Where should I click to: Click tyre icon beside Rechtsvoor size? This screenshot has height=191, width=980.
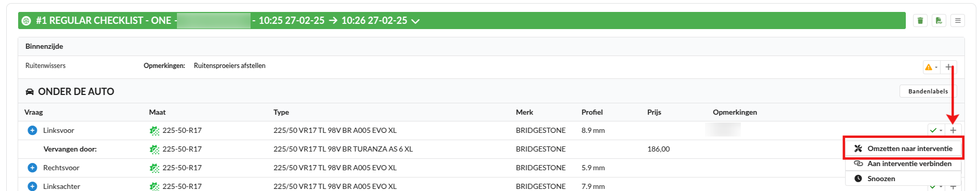pyautogui.click(x=155, y=168)
